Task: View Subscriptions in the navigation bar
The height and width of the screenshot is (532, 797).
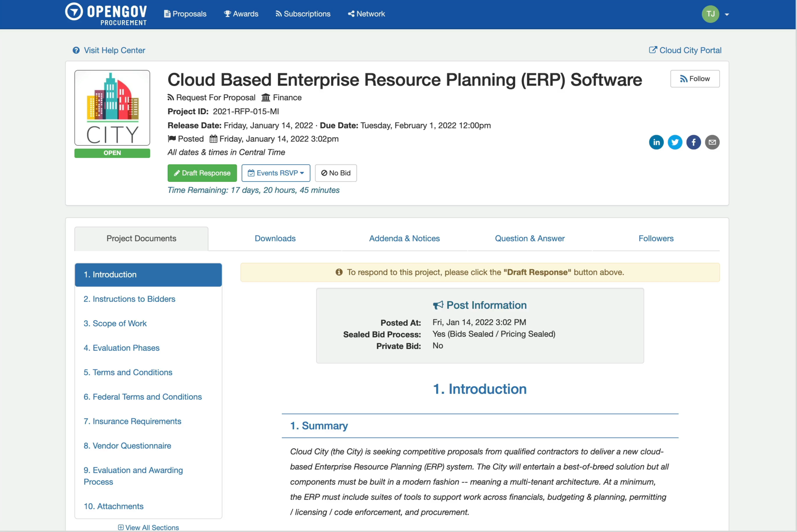Action: (x=302, y=14)
